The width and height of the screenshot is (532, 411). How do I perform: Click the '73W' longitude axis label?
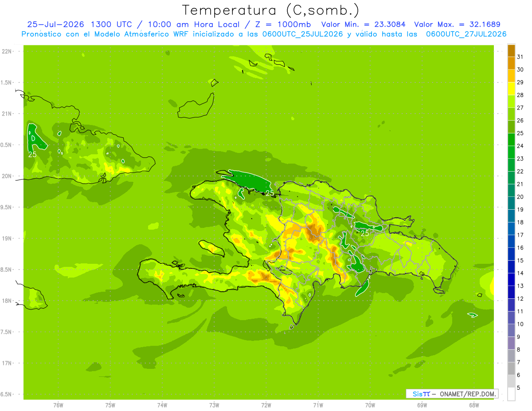tap(214, 406)
